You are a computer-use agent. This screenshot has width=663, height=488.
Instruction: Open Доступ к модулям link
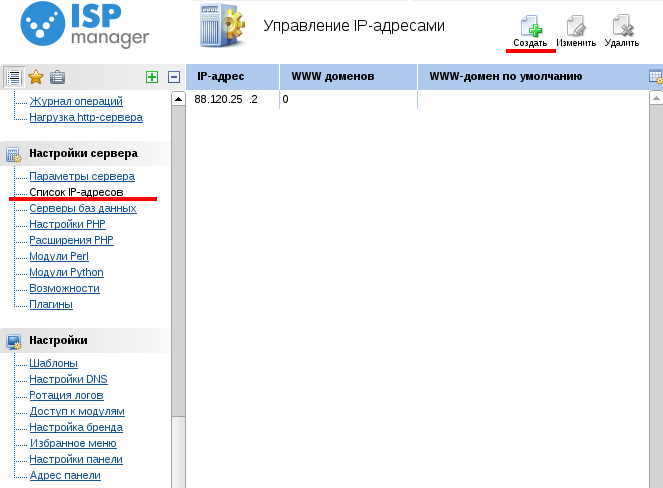click(77, 411)
